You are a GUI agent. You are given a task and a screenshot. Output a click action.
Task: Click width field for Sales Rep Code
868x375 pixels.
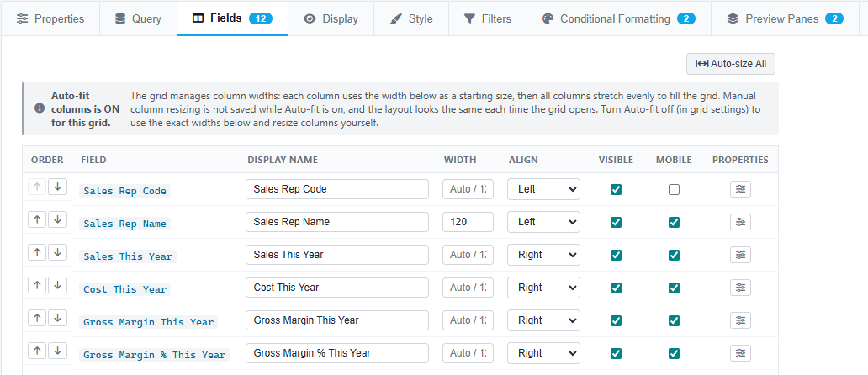pos(468,189)
